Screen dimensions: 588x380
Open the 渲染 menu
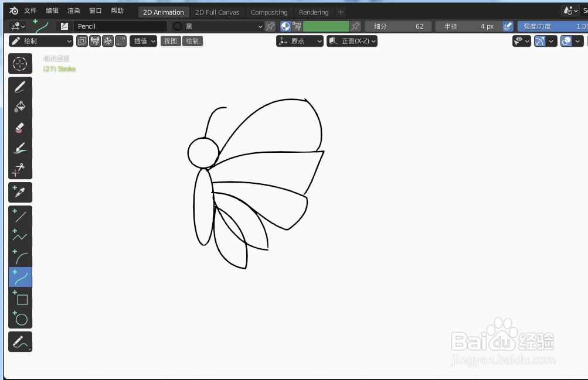point(73,11)
